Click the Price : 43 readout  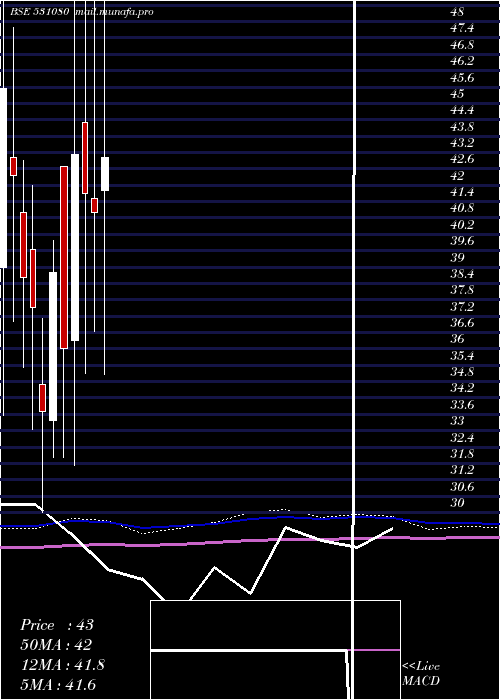57,625
